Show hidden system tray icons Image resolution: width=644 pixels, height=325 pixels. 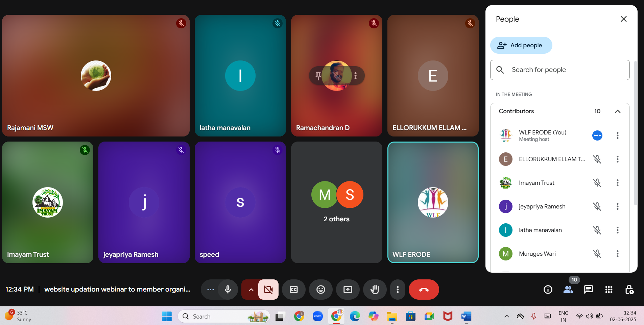506,317
